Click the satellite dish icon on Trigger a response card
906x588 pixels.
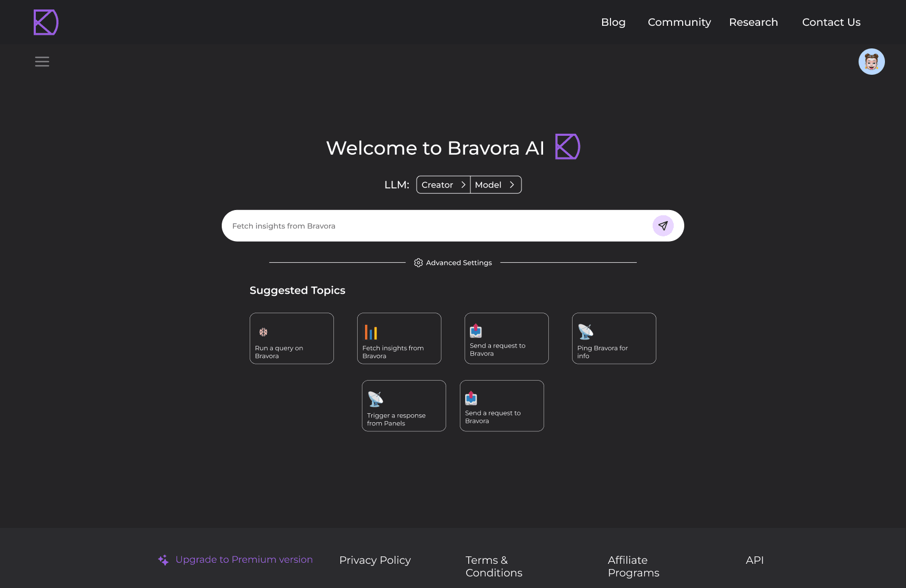tap(376, 399)
